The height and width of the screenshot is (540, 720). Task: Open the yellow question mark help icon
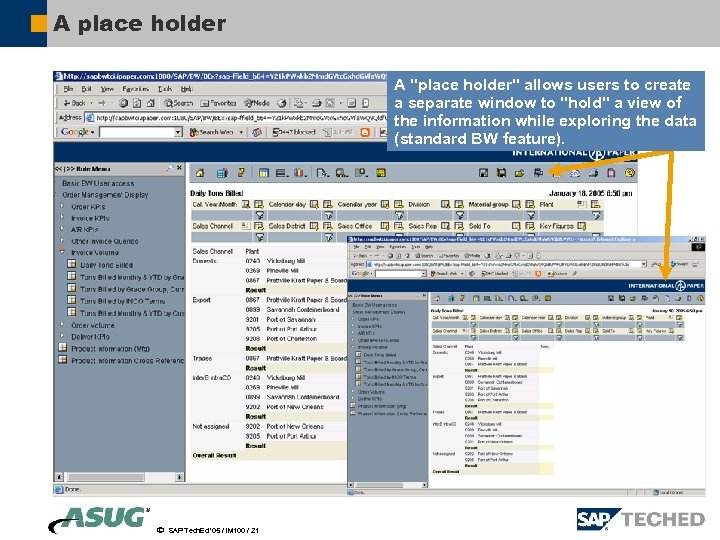coord(630,173)
